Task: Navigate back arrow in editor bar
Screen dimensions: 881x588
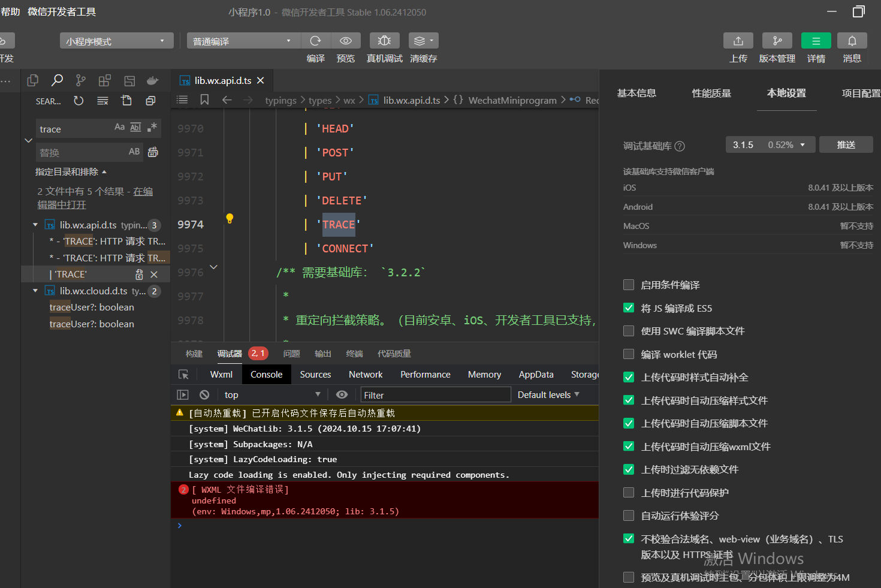Action: [x=227, y=99]
